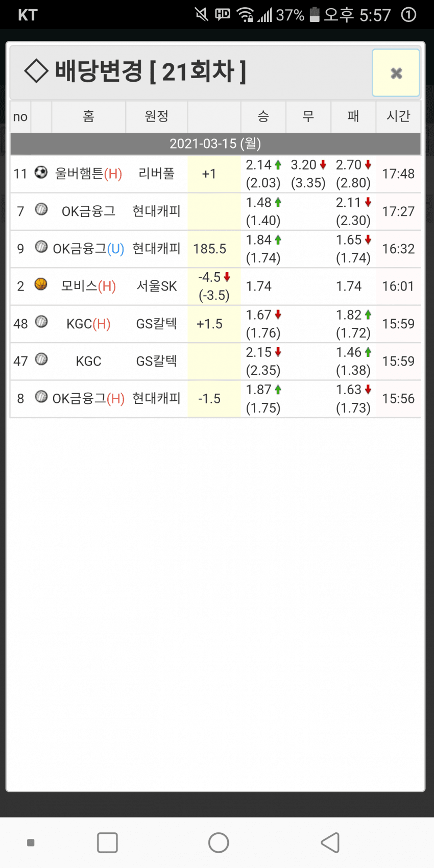The image size is (434, 868).
Task: Tap the Android back navigation button
Action: tap(330, 842)
